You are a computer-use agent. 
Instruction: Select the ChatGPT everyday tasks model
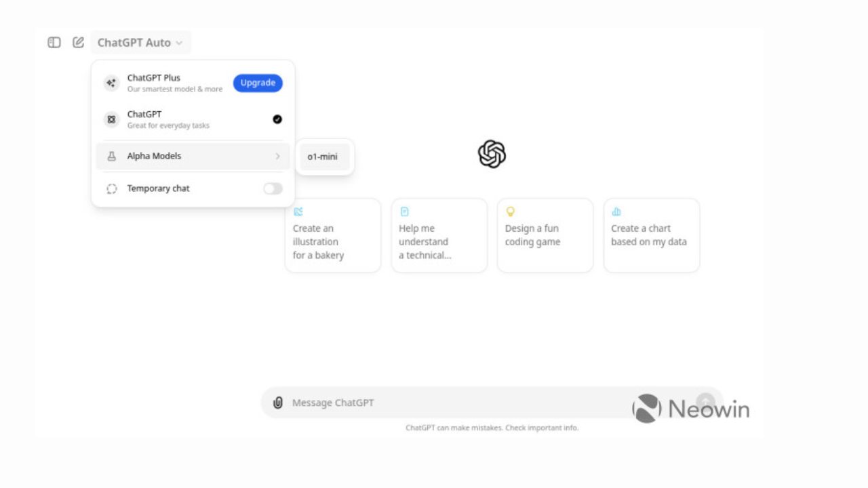[x=193, y=119]
